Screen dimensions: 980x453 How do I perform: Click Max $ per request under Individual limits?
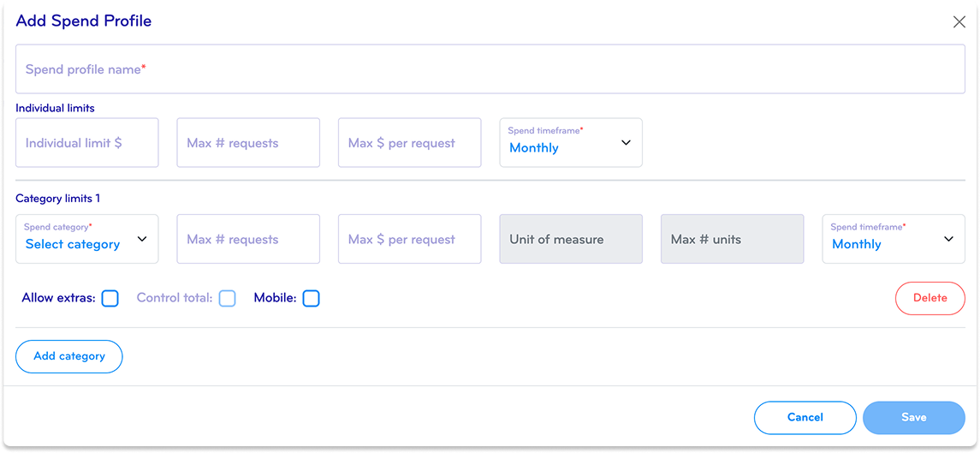(409, 143)
